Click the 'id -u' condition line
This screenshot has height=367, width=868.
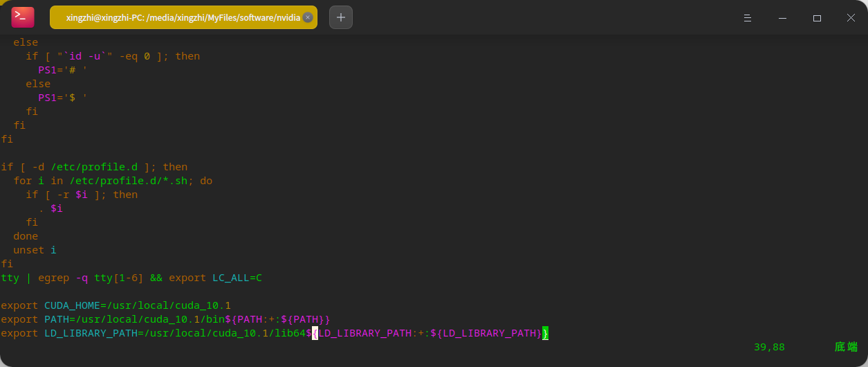tap(113, 56)
